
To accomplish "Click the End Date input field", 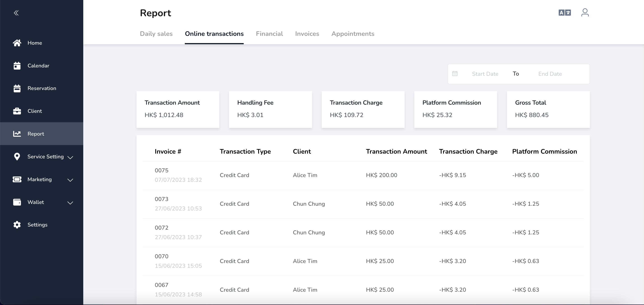I will [x=550, y=74].
